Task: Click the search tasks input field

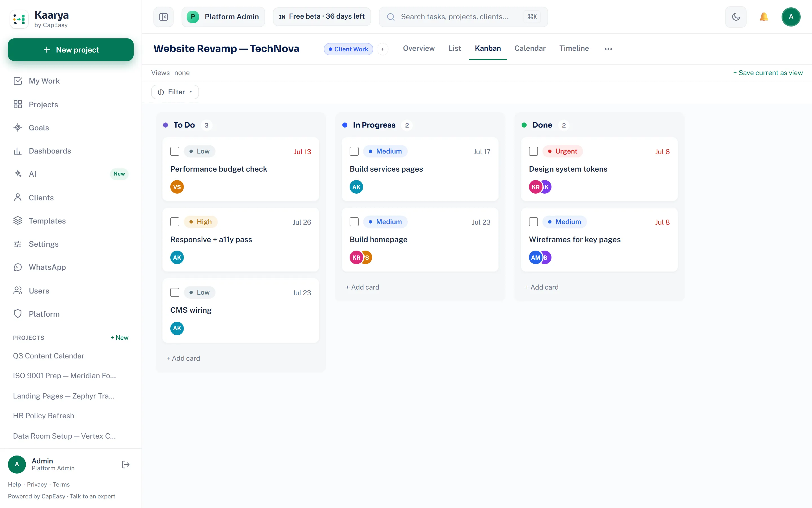Action: coord(463,17)
